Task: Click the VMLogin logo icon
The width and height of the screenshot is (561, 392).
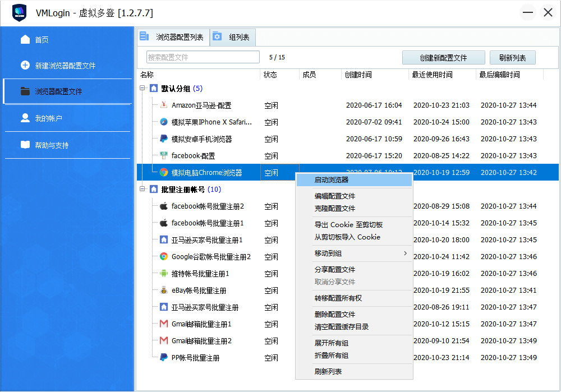Action: (19, 13)
